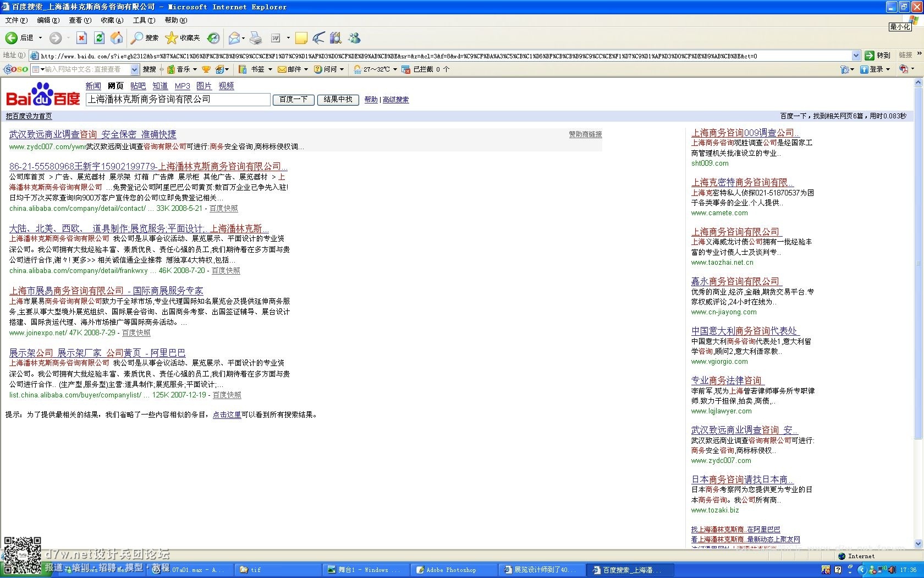Go to Home page icon
The image size is (924, 578).
(x=117, y=38)
